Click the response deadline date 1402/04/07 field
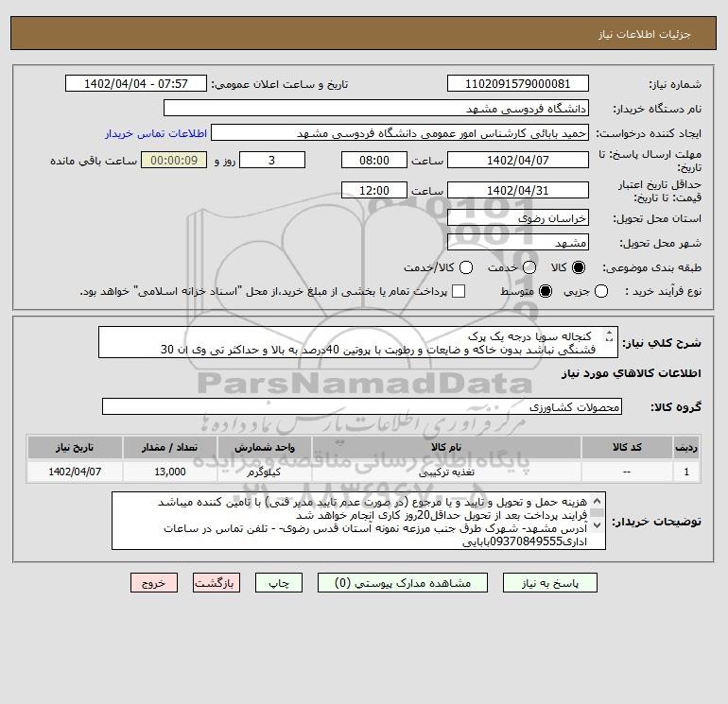The image size is (728, 704). click(x=518, y=161)
